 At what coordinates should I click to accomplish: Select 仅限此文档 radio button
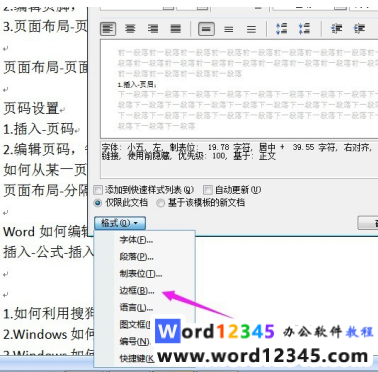pyautogui.click(x=98, y=203)
